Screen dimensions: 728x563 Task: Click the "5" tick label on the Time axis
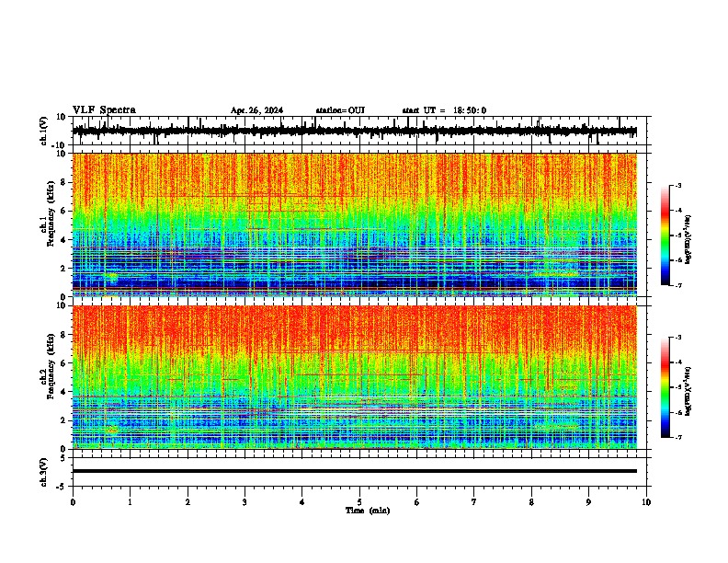pos(359,502)
